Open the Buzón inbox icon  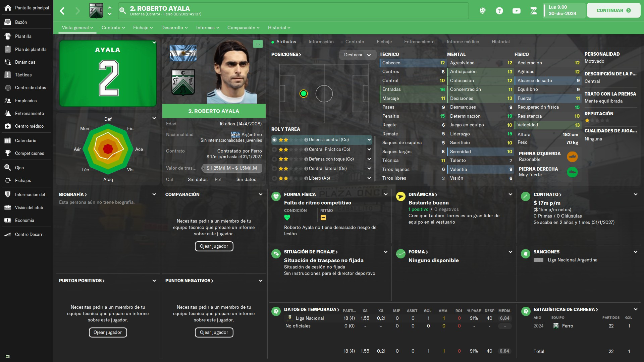(8, 22)
